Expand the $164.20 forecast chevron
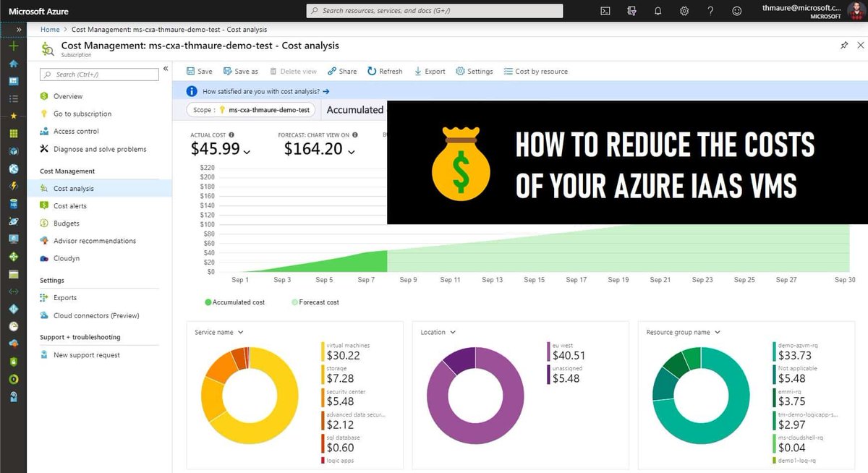The width and height of the screenshot is (868, 473). tap(352, 152)
